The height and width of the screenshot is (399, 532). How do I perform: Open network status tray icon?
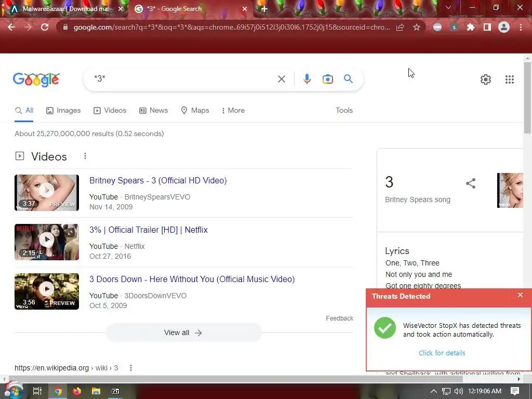pyautogui.click(x=446, y=391)
